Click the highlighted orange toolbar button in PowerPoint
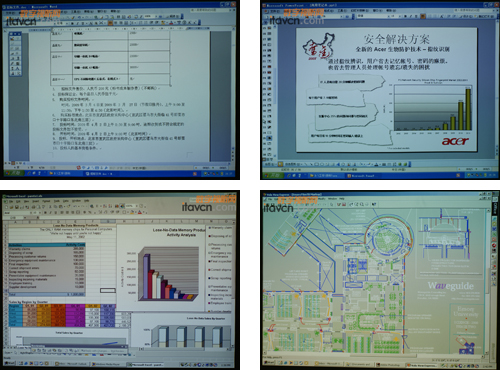Screen dimensions: 500x370 (x=423, y=16)
